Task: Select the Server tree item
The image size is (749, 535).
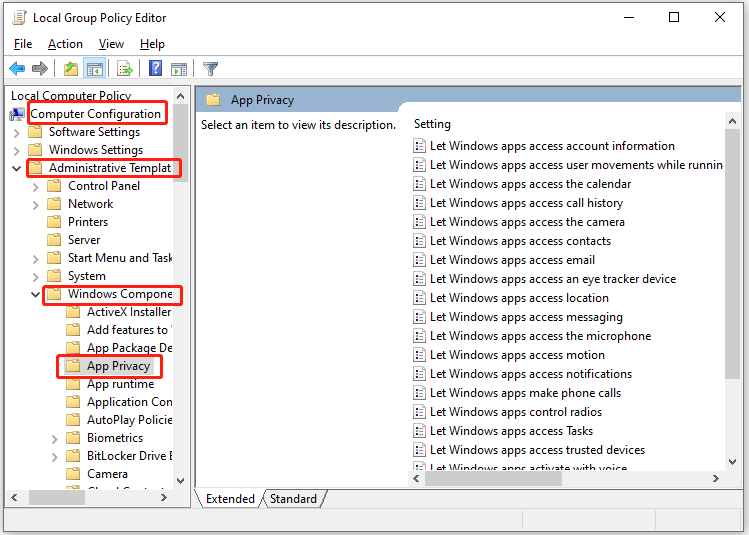Action: point(84,240)
